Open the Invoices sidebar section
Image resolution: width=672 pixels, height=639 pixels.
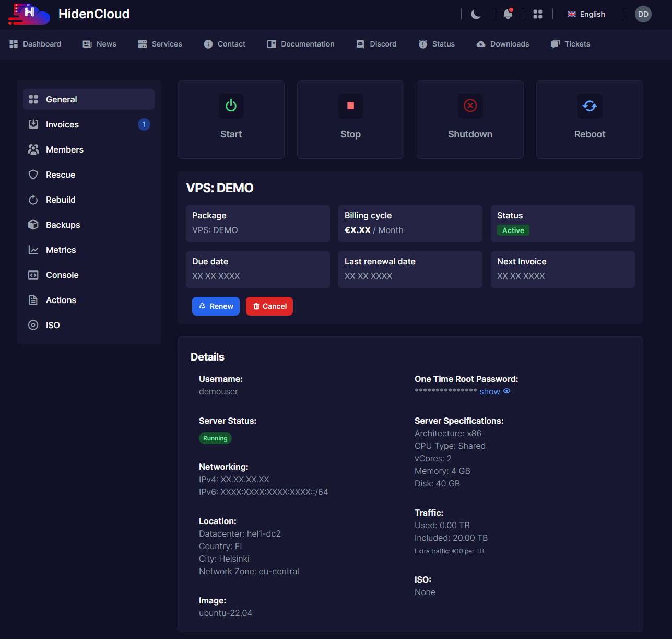point(62,124)
